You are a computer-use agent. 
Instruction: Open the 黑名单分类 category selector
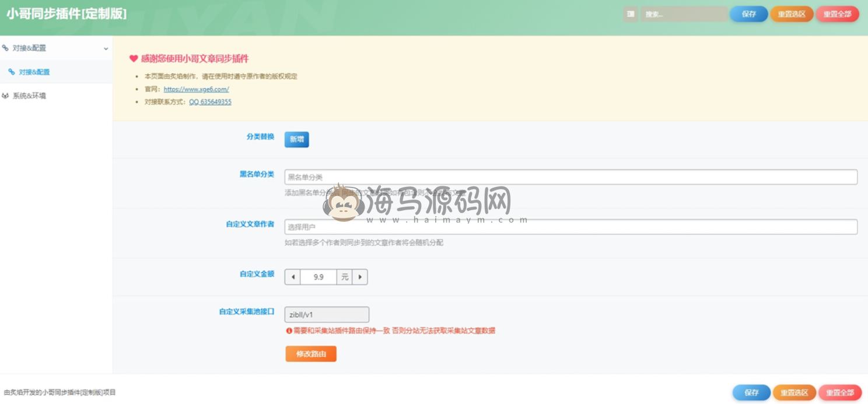coord(570,177)
